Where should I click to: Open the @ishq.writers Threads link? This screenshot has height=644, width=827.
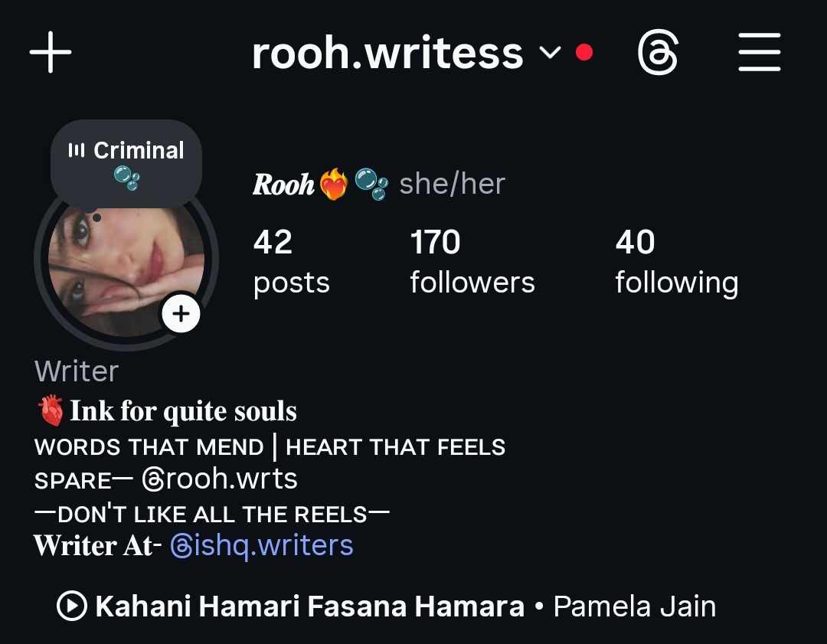tap(262, 545)
